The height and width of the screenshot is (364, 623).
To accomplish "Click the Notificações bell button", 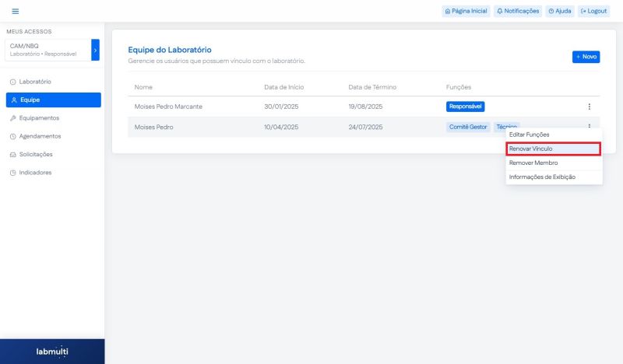I will pyautogui.click(x=518, y=11).
